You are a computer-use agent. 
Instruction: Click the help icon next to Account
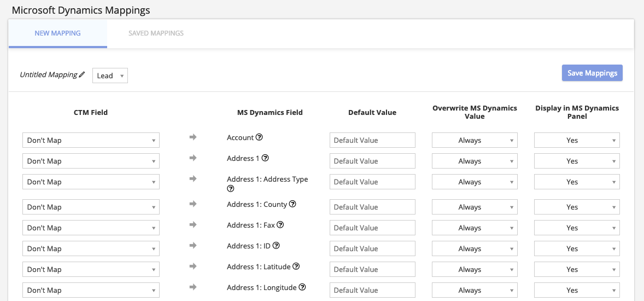(260, 137)
